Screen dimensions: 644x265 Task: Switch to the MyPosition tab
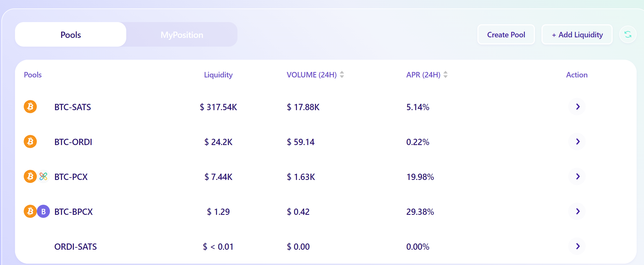(182, 34)
